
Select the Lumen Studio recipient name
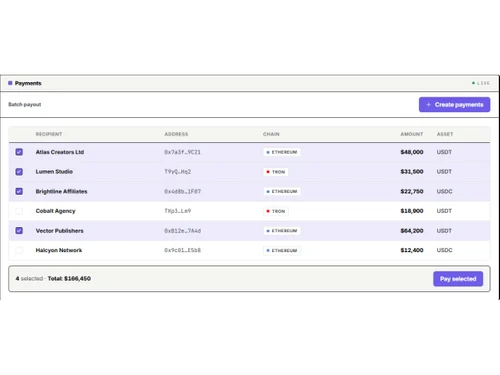coord(54,172)
